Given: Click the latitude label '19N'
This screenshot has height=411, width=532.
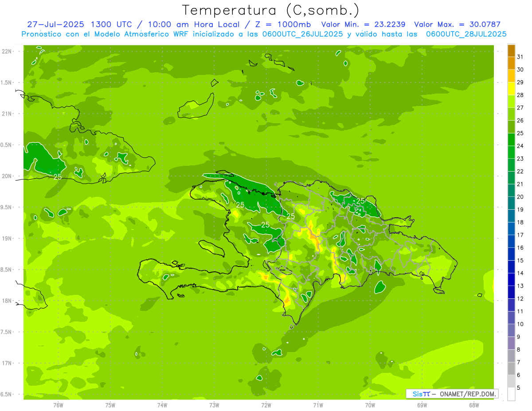Looking at the screenshot, I should (x=8, y=239).
